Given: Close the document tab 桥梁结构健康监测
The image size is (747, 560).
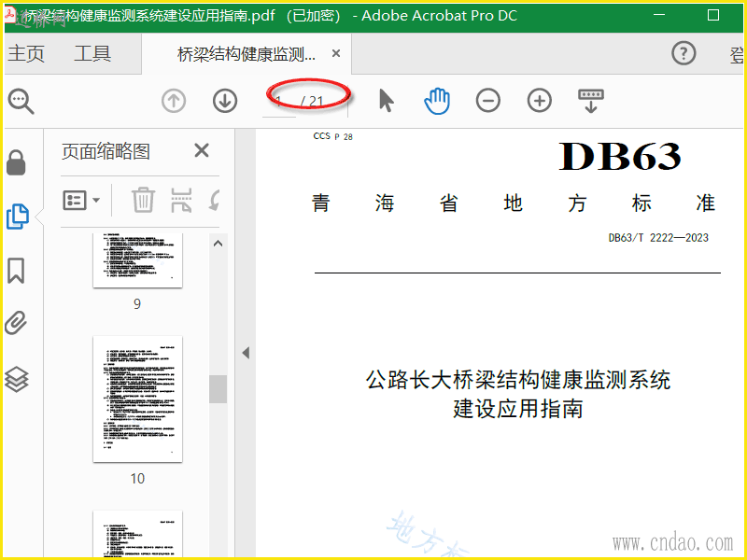Looking at the screenshot, I should click(x=336, y=53).
